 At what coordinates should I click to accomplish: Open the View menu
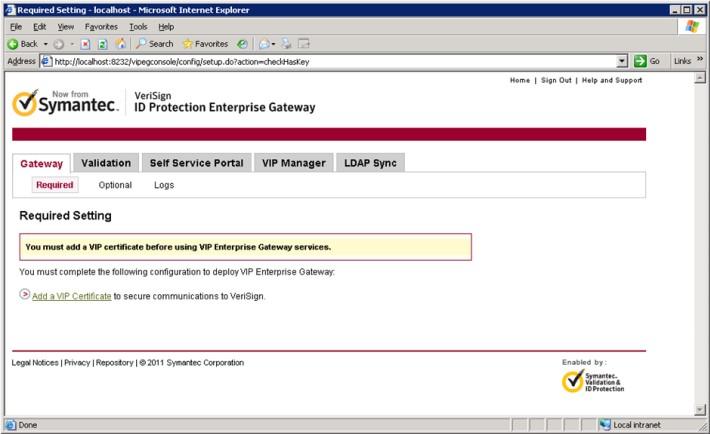pos(66,27)
